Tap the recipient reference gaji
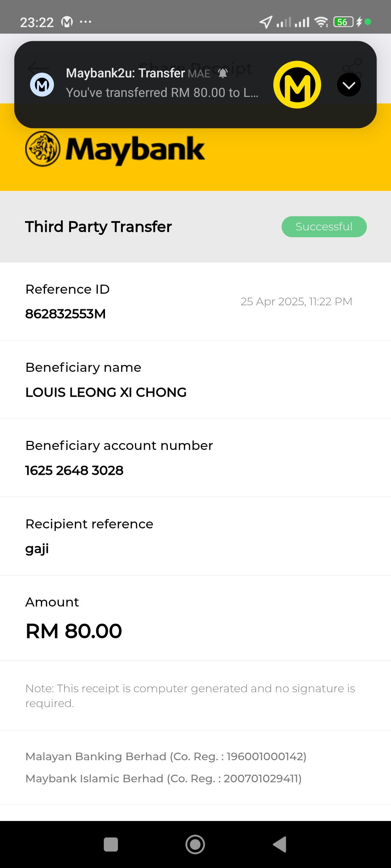 click(x=37, y=549)
